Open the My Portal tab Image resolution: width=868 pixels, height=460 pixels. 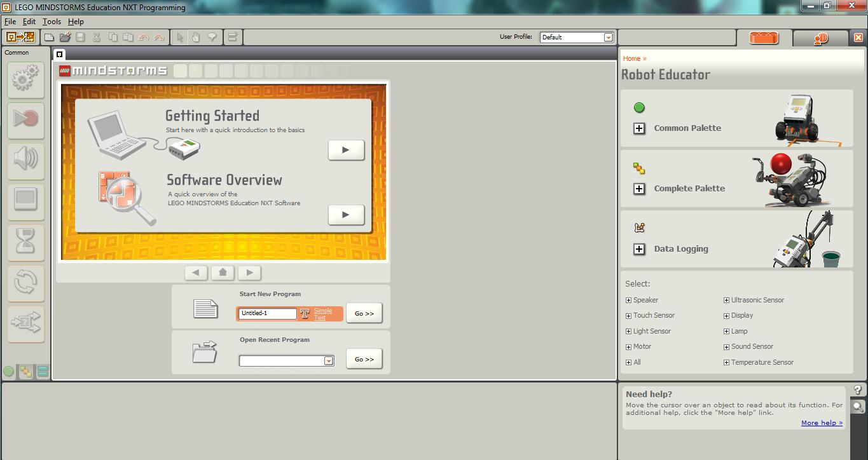click(x=820, y=38)
